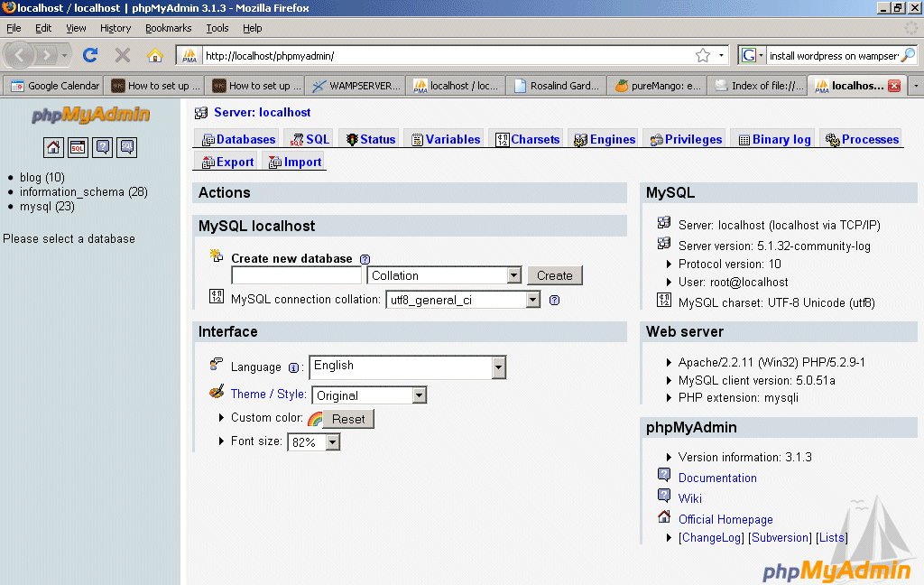This screenshot has height=585, width=924.
Task: Open the SQL documentation icon in sidebar
Action: tap(127, 147)
